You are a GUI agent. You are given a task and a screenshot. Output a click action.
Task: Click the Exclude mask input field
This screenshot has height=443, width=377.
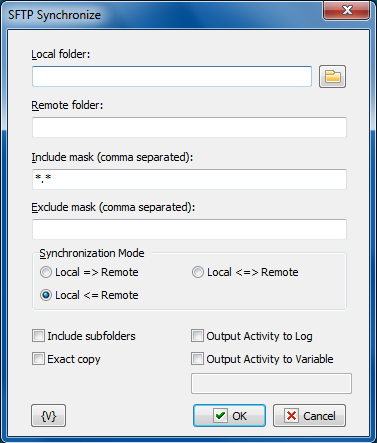189,229
